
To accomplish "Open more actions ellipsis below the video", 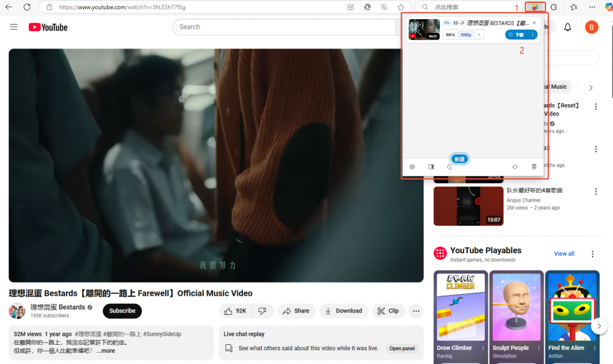I will tap(416, 311).
